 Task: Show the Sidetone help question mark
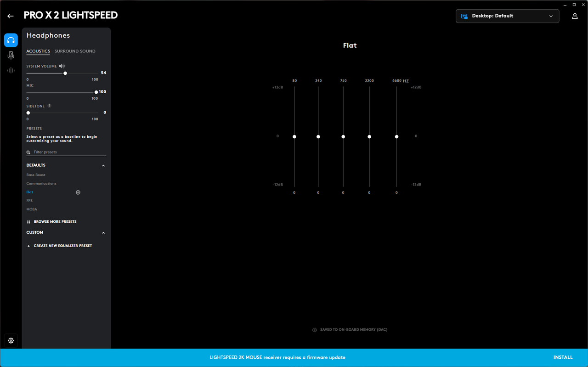coord(50,106)
